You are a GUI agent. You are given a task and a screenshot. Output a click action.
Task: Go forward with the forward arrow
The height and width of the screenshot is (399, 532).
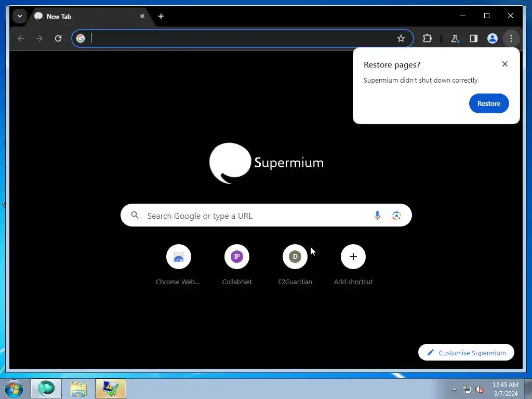click(x=39, y=38)
